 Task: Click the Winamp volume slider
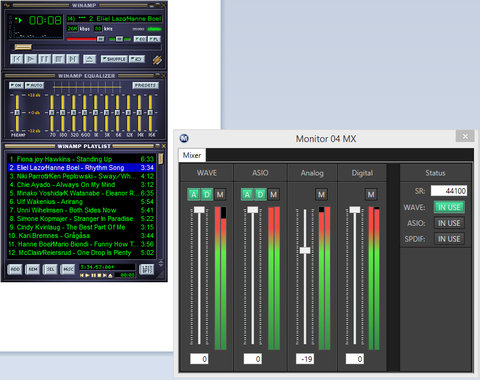[x=86, y=39]
